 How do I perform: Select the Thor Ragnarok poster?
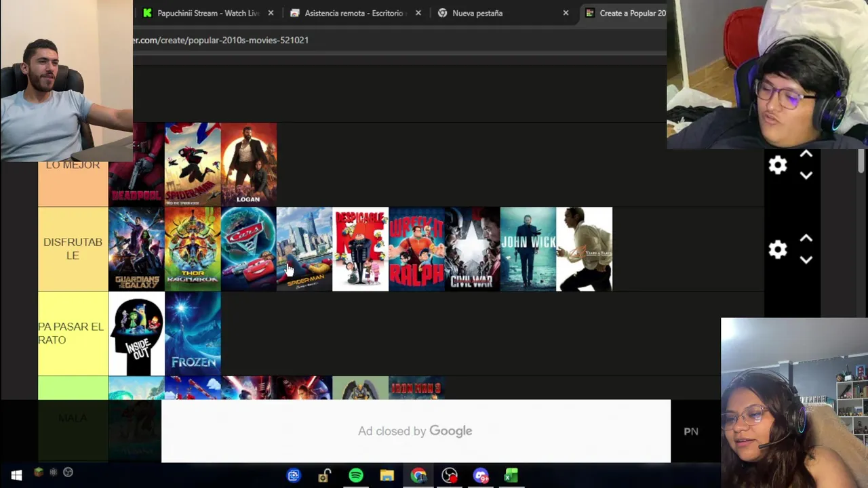pyautogui.click(x=193, y=249)
